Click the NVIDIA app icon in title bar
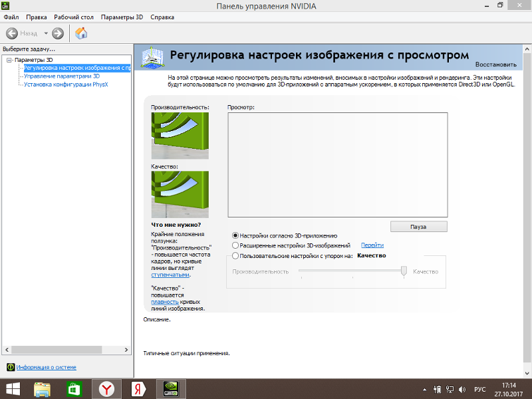 click(x=5, y=5)
